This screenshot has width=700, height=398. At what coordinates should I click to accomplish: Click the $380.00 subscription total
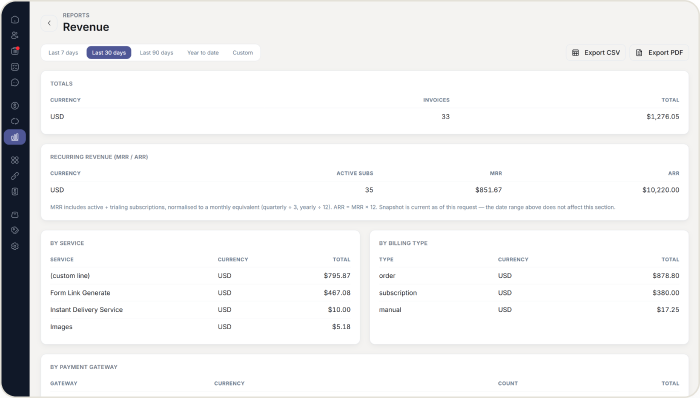(x=666, y=293)
